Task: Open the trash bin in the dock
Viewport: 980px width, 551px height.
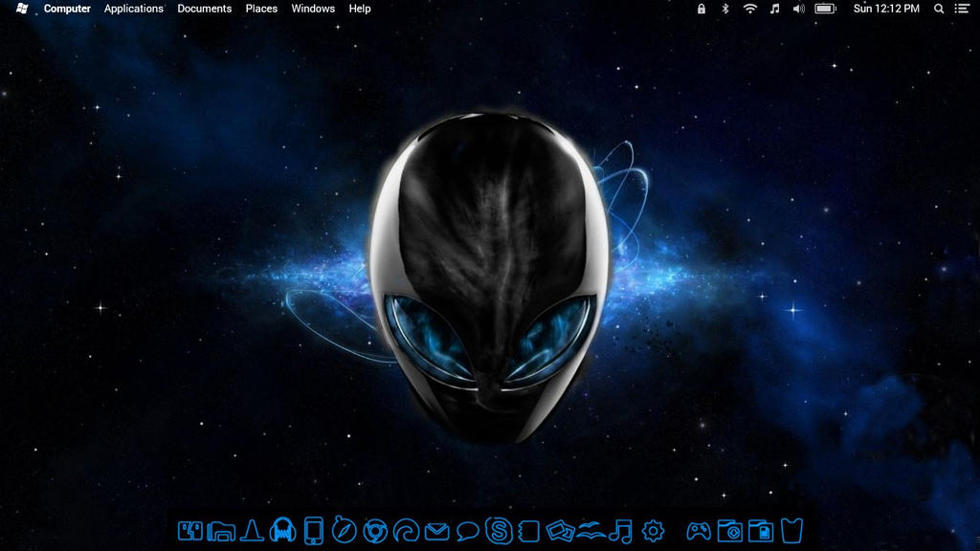Action: [x=791, y=530]
